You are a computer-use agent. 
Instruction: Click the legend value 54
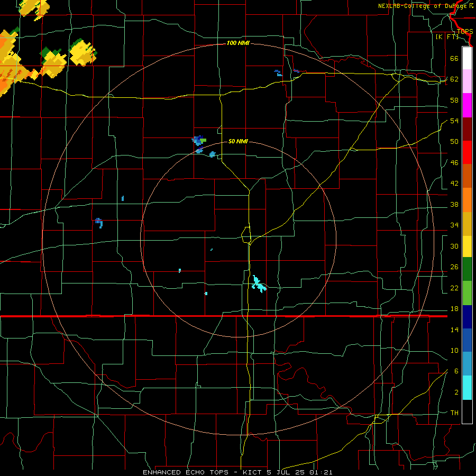454,121
